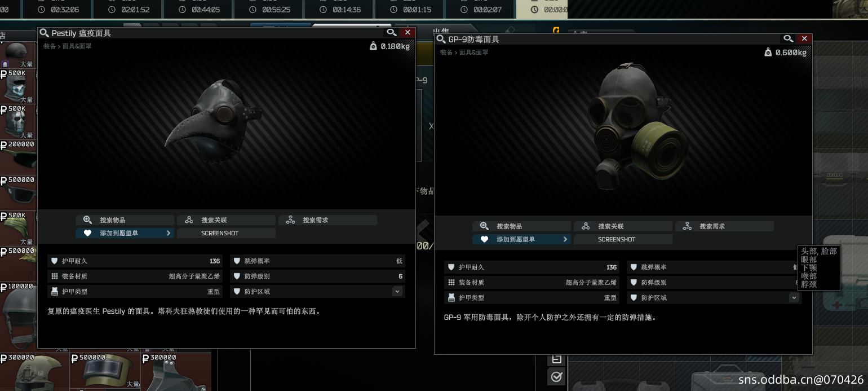868x391 pixels.
Task: Click checkmark circle icon near bottom
Action: [x=556, y=376]
